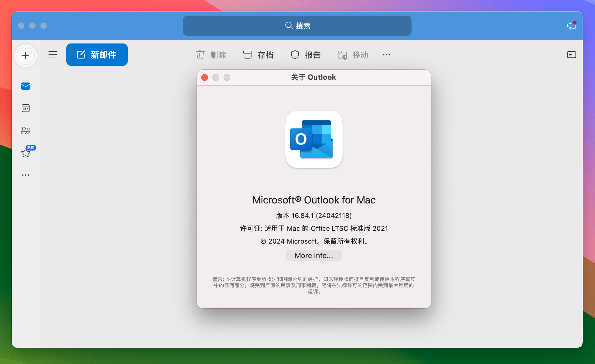Click the Outlook app logo in dialog
Screen dimensions: 595x364
314,139
